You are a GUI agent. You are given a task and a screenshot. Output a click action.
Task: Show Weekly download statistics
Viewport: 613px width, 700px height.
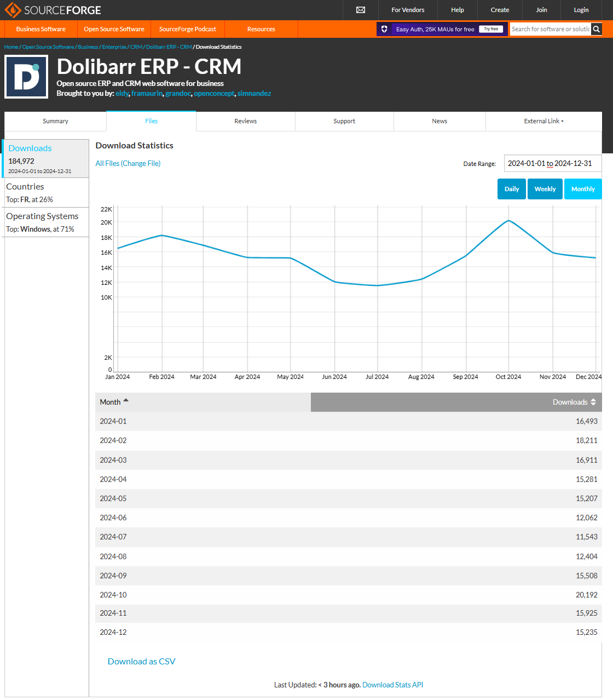(545, 189)
